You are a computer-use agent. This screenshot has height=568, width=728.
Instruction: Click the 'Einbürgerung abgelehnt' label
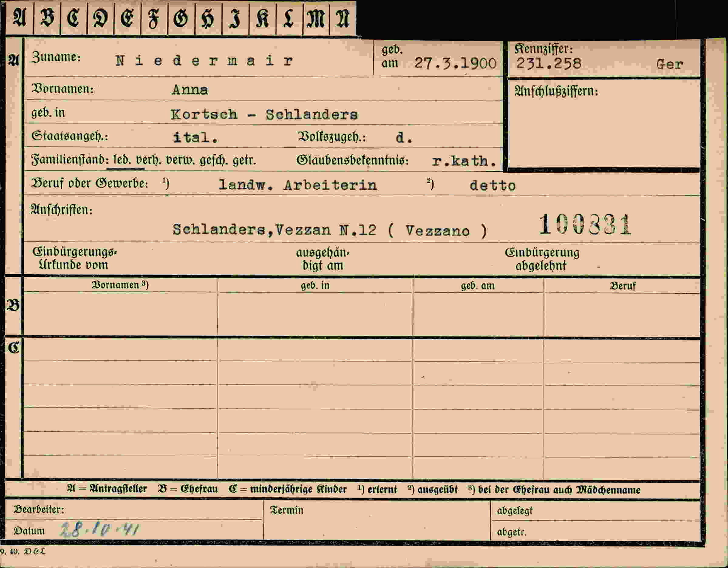[x=542, y=259]
